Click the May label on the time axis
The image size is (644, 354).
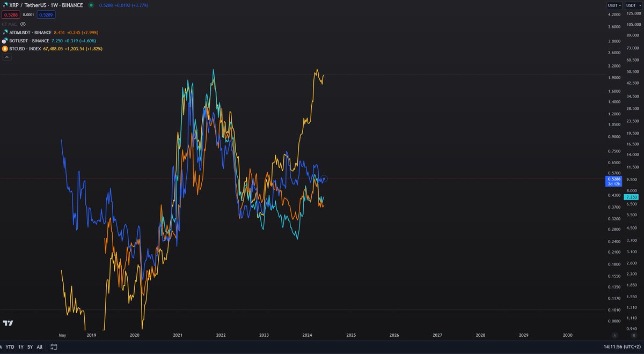click(x=62, y=335)
